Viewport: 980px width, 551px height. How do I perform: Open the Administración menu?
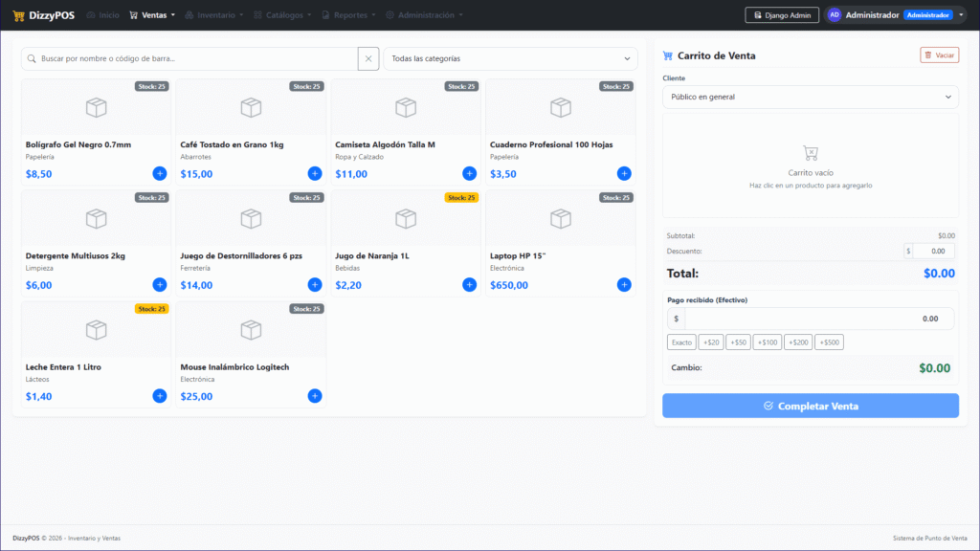pyautogui.click(x=424, y=15)
